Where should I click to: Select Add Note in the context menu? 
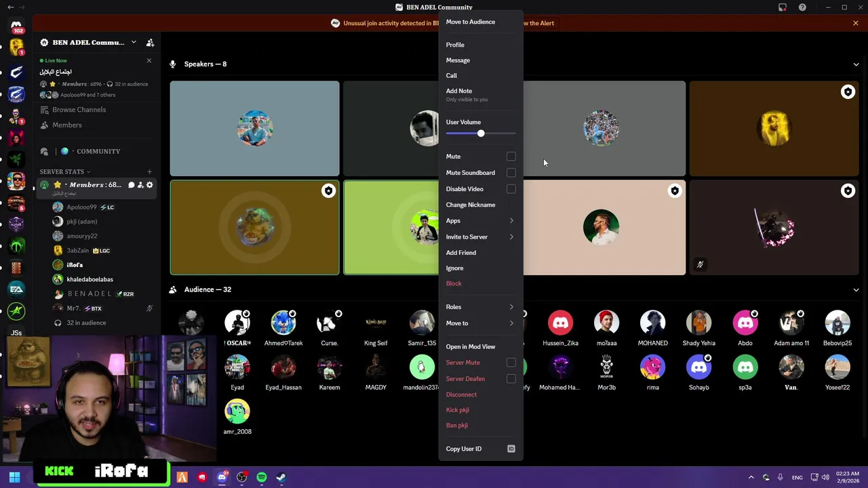(481, 94)
